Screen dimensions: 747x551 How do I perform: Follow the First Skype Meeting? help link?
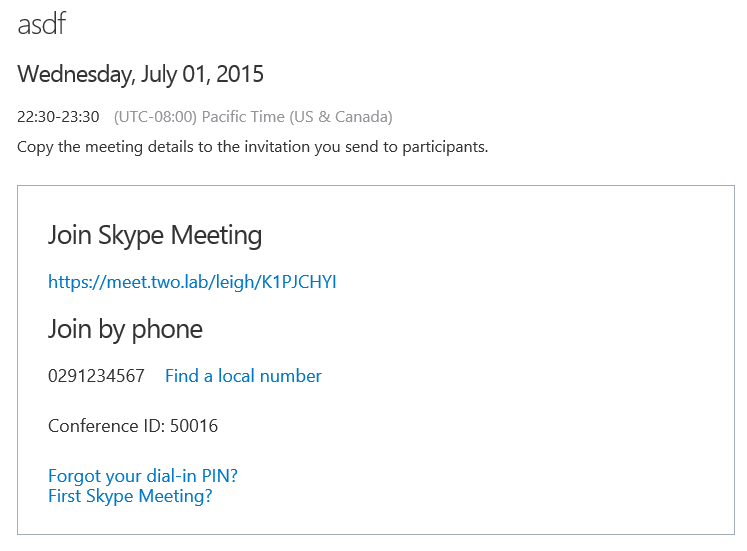pyautogui.click(x=130, y=496)
